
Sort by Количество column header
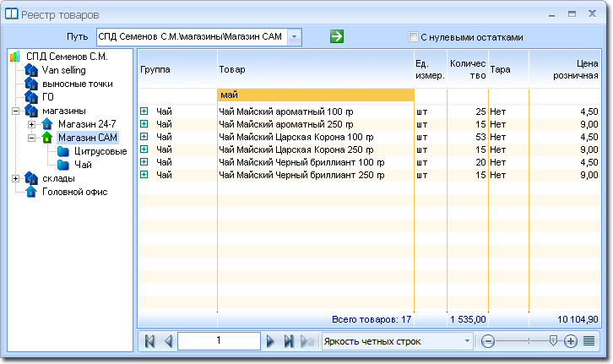[468, 69]
